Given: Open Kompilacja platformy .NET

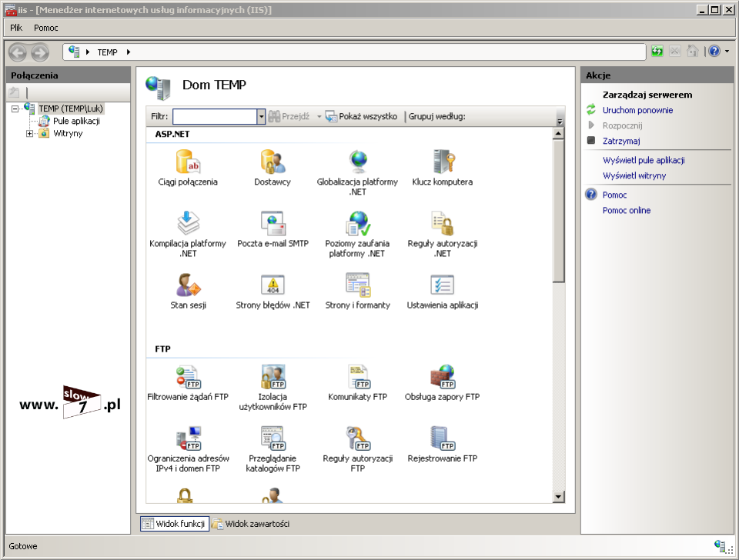Looking at the screenshot, I should [188, 234].
